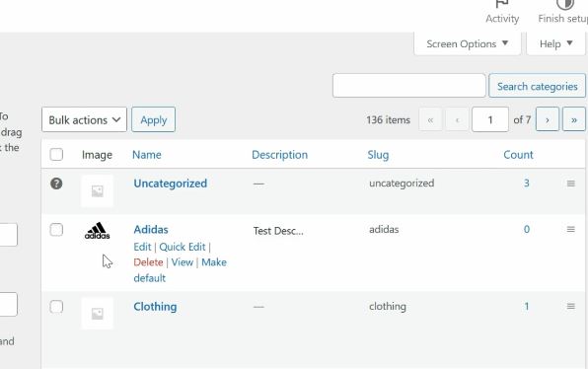
Task: Expand the Screen Options panel
Action: 468,43
